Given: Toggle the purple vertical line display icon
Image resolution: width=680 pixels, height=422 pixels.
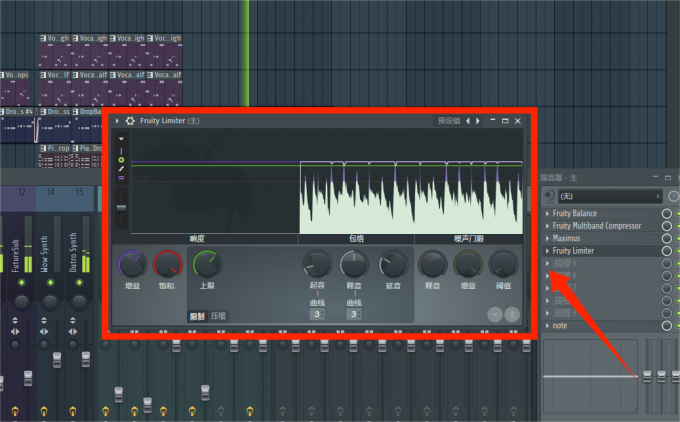Looking at the screenshot, I should point(121,151).
